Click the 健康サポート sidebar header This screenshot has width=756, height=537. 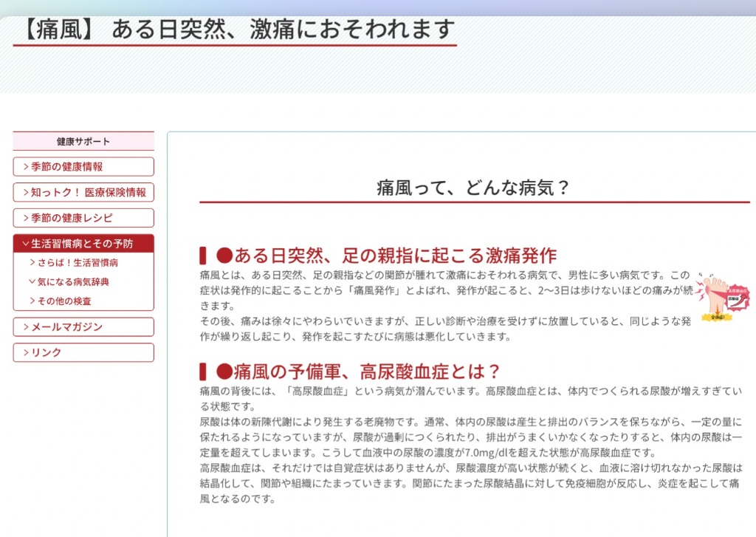pyautogui.click(x=83, y=141)
